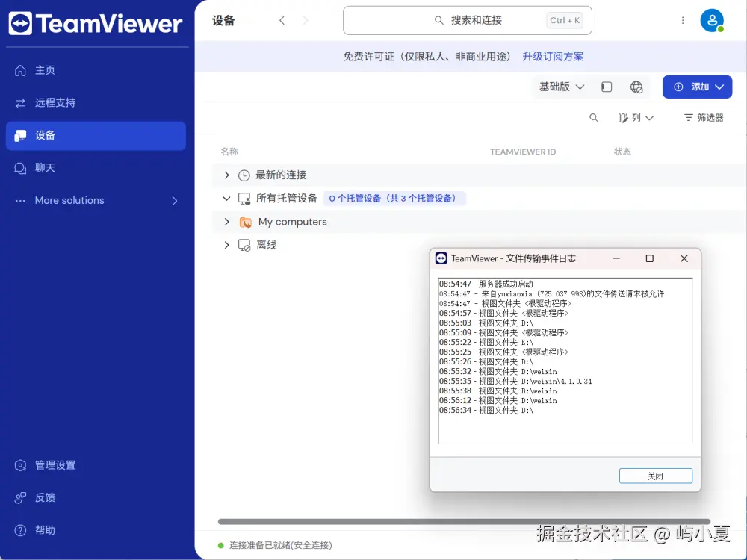747x560 pixels.
Task: Open the three-dot options menu
Action: point(683,20)
